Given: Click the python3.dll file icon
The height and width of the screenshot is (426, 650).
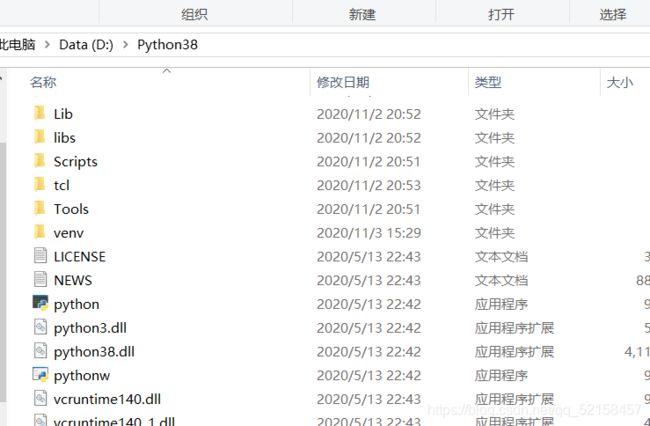Looking at the screenshot, I should click(x=40, y=327).
